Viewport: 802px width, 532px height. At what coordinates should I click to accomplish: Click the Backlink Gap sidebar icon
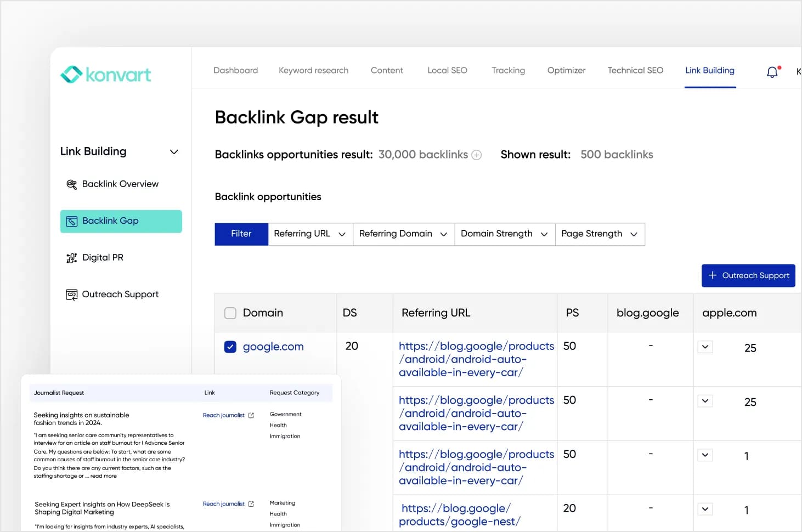(71, 221)
